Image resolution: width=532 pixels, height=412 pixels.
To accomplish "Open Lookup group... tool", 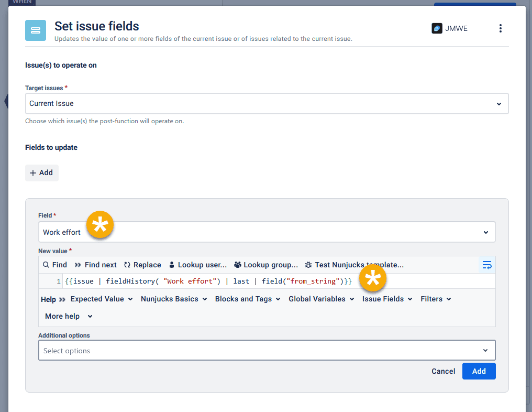I will coord(266,265).
